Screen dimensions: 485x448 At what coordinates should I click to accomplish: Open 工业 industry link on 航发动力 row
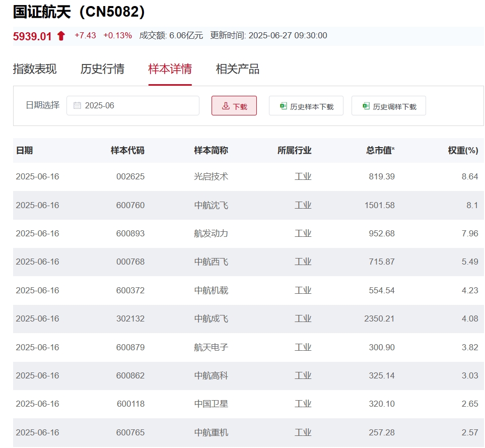point(303,233)
